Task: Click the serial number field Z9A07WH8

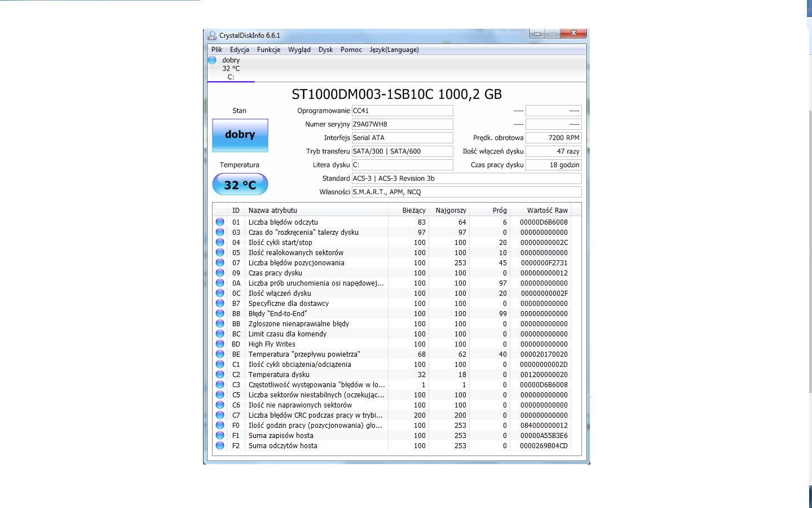Action: (403, 124)
